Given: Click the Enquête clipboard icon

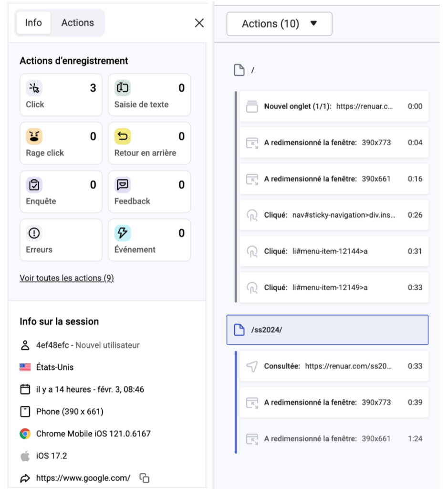Looking at the screenshot, I should (x=34, y=185).
